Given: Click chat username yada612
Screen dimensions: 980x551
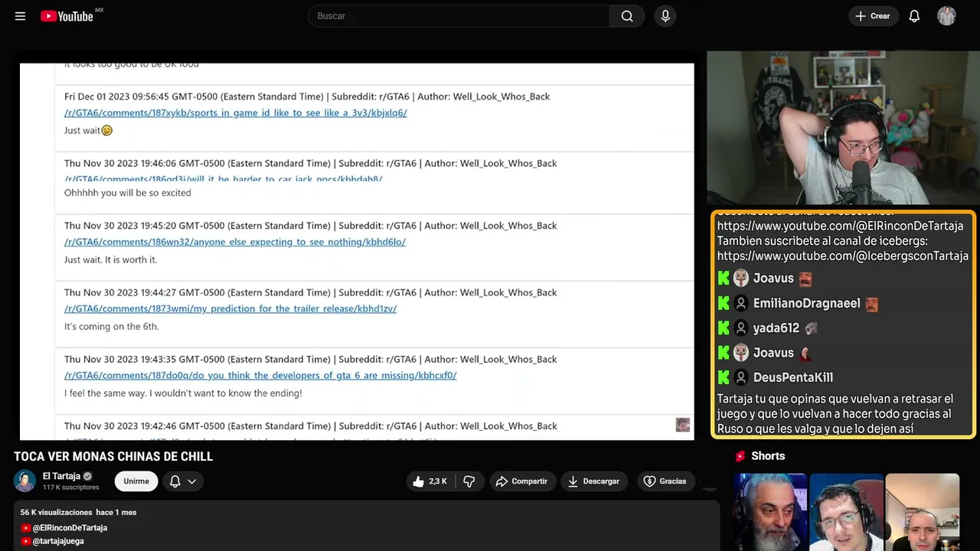Looking at the screenshot, I should [776, 328].
